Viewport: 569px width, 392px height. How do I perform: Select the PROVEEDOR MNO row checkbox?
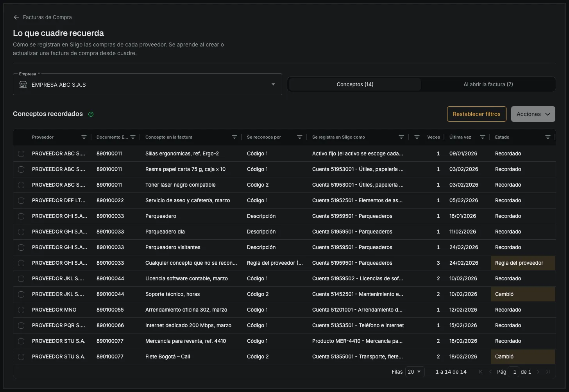tap(21, 310)
